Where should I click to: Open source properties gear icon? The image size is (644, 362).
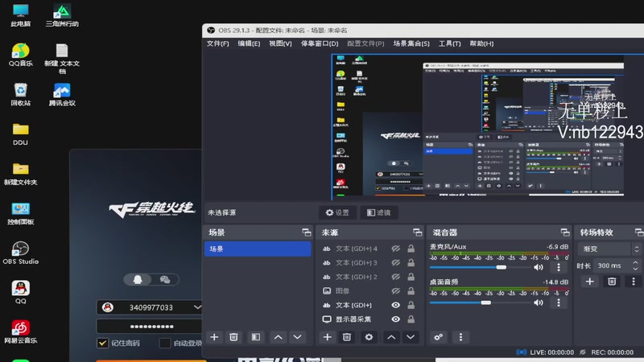click(x=369, y=337)
